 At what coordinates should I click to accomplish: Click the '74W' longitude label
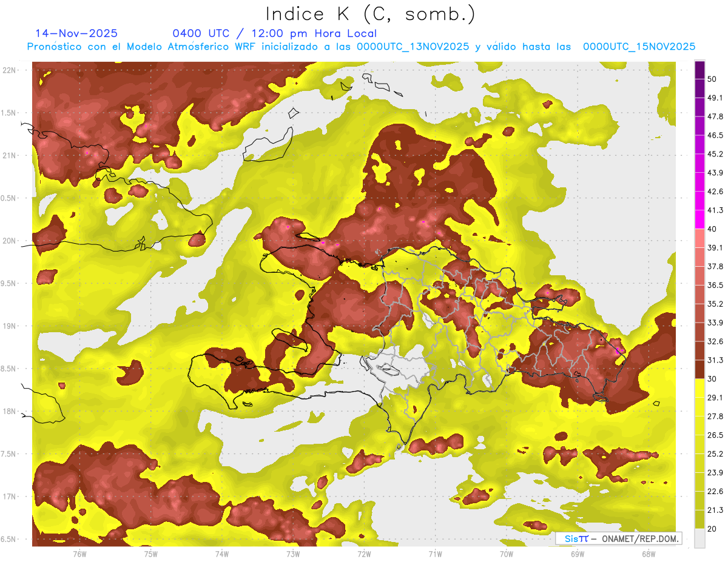221,554
